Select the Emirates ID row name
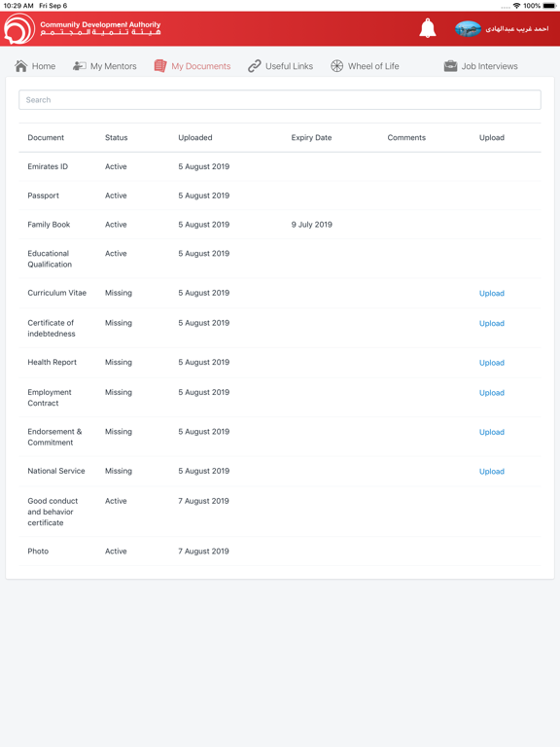The width and height of the screenshot is (560, 747). click(48, 166)
